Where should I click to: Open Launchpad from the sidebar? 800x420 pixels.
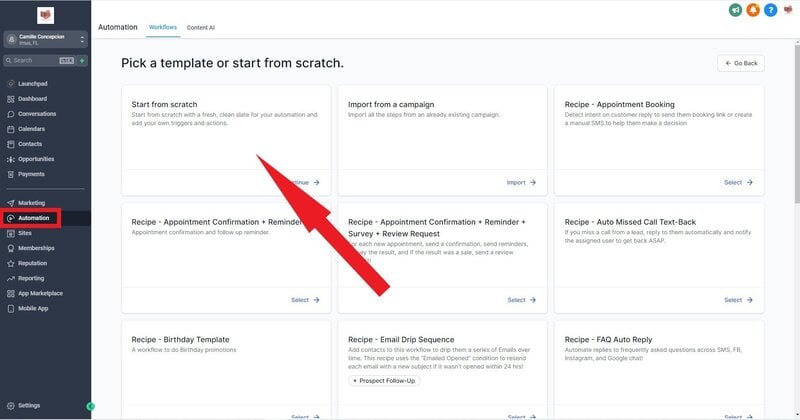33,84
